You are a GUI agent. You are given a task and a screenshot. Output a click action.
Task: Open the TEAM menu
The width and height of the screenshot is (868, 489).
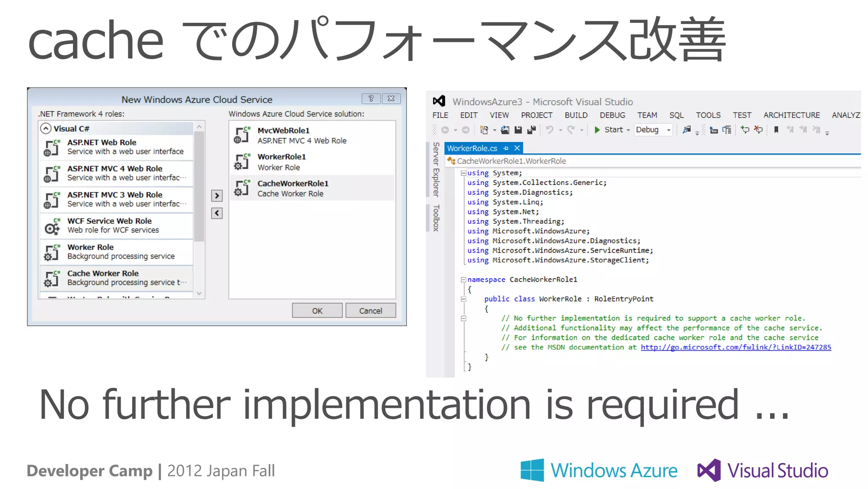pos(647,115)
